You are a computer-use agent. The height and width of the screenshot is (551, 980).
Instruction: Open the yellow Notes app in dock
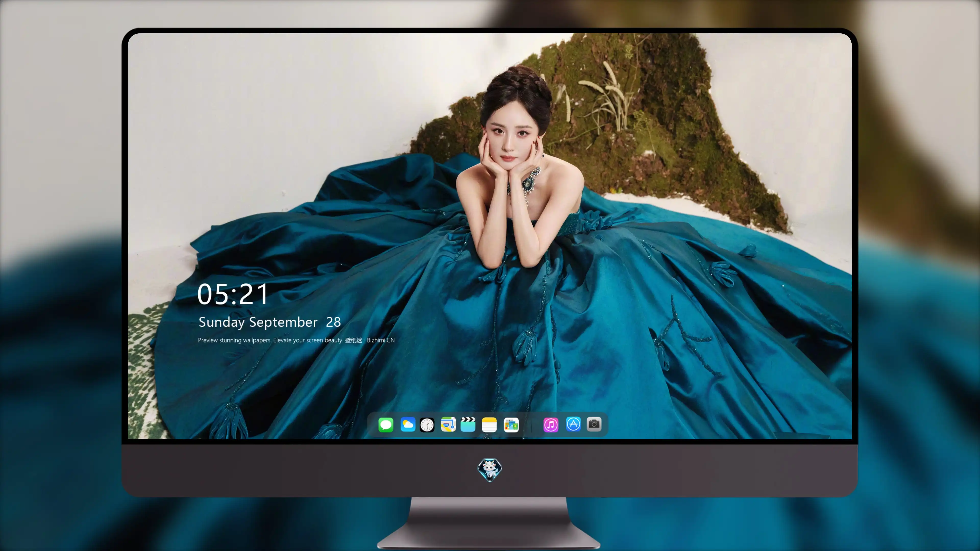[489, 424]
